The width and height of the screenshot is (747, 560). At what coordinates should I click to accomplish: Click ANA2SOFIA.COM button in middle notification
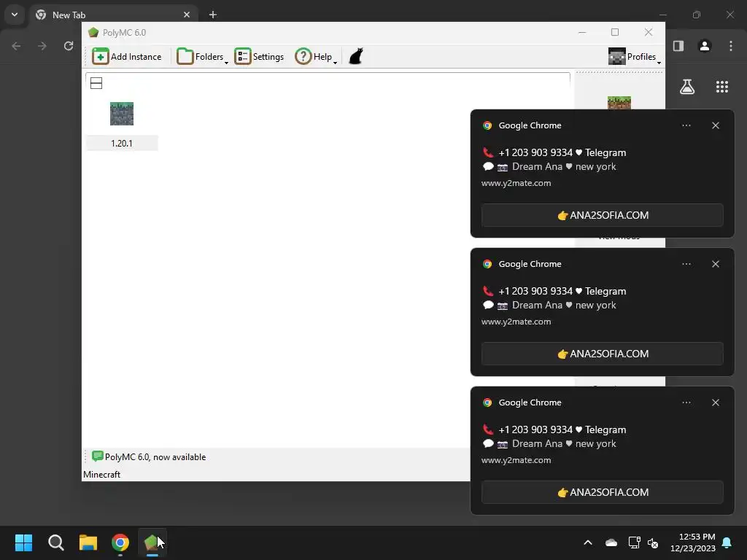pyautogui.click(x=602, y=354)
